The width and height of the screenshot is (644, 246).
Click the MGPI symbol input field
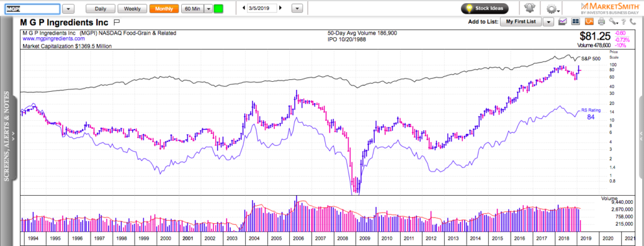click(33, 9)
